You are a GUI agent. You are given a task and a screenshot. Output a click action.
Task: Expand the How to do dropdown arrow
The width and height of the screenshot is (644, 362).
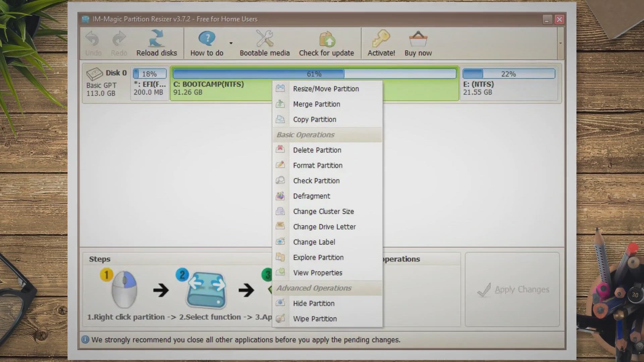point(231,43)
